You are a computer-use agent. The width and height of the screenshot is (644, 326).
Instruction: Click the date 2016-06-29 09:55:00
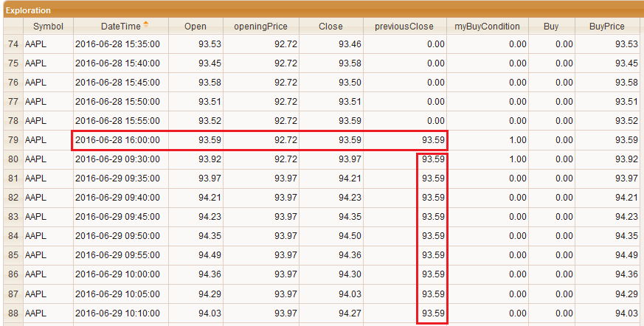click(117, 255)
